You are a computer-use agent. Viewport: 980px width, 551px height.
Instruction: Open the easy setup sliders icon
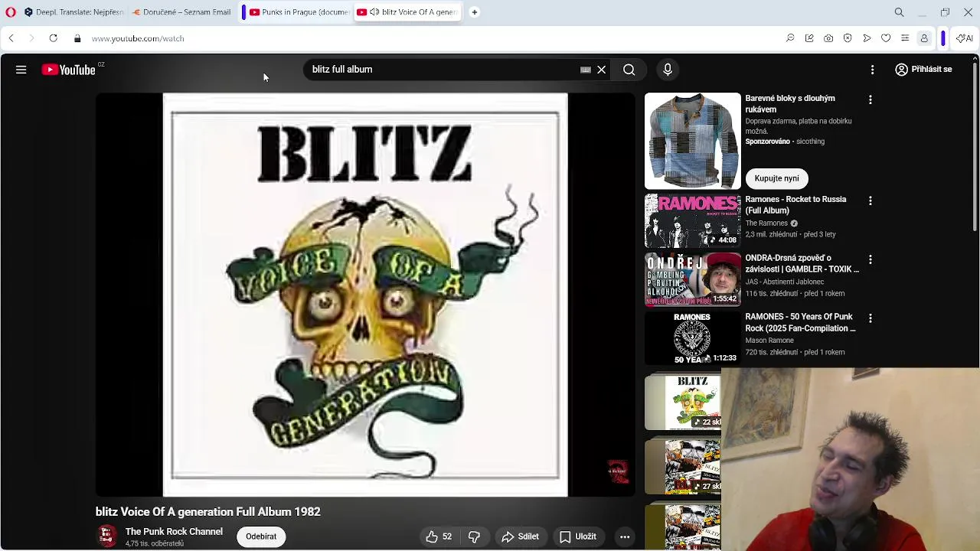click(x=905, y=38)
